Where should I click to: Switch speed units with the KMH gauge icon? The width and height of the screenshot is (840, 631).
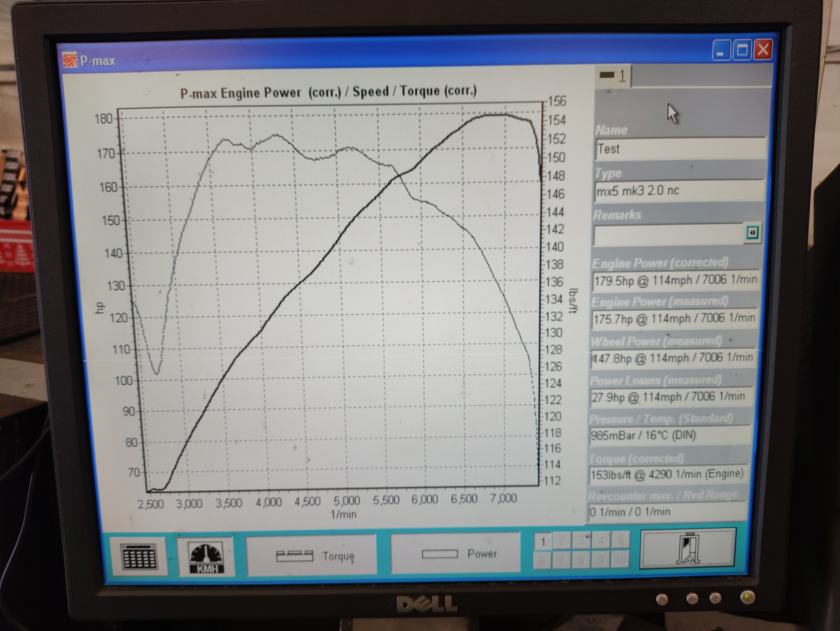206,557
